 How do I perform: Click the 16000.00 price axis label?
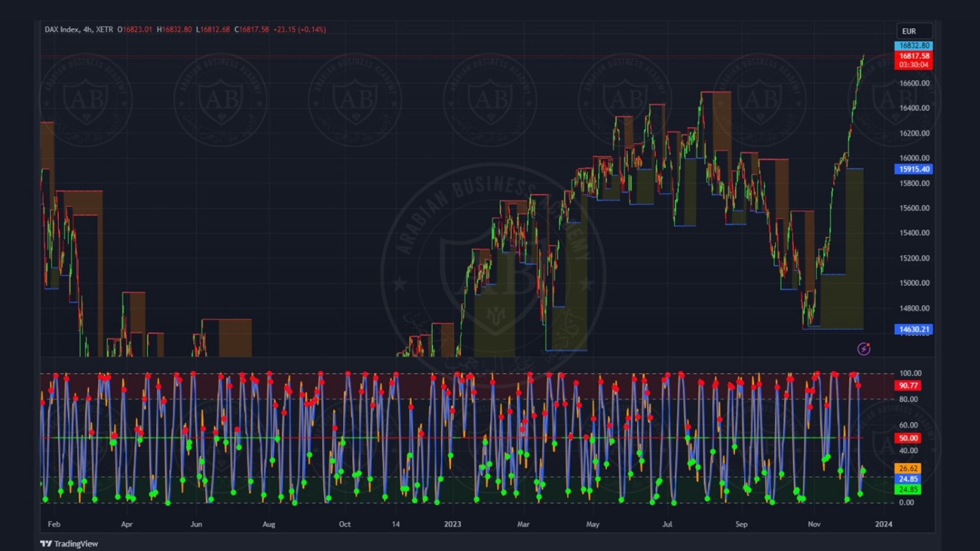pos(914,158)
